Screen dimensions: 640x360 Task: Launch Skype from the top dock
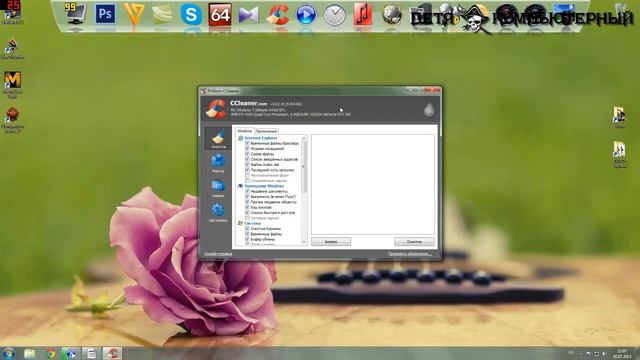[x=191, y=15]
